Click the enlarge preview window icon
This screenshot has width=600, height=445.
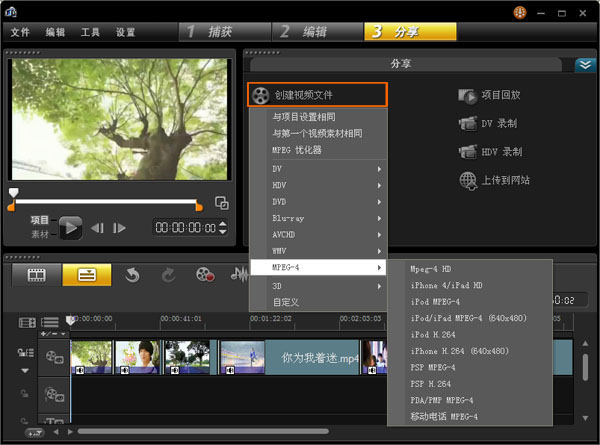point(222,203)
